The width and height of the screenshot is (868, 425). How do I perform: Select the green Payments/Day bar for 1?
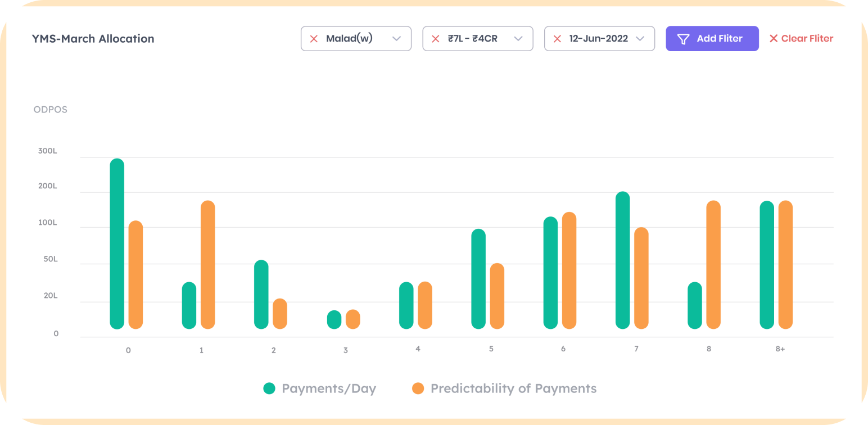point(189,305)
